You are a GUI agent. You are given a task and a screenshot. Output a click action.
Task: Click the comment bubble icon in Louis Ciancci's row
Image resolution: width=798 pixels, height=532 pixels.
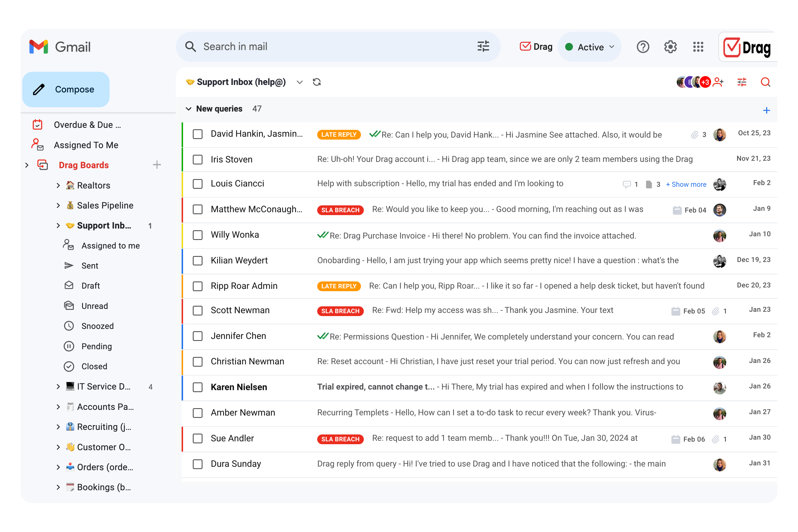click(x=626, y=184)
